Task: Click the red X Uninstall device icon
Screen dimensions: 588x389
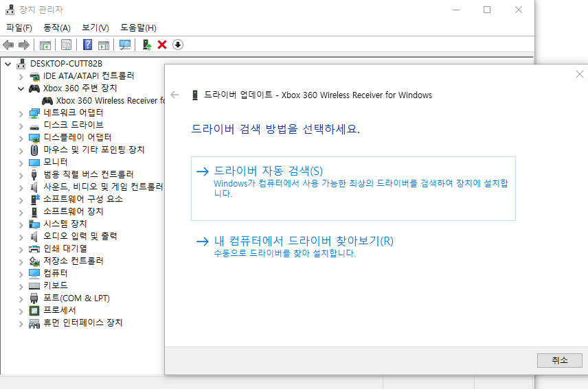Action: (162, 45)
